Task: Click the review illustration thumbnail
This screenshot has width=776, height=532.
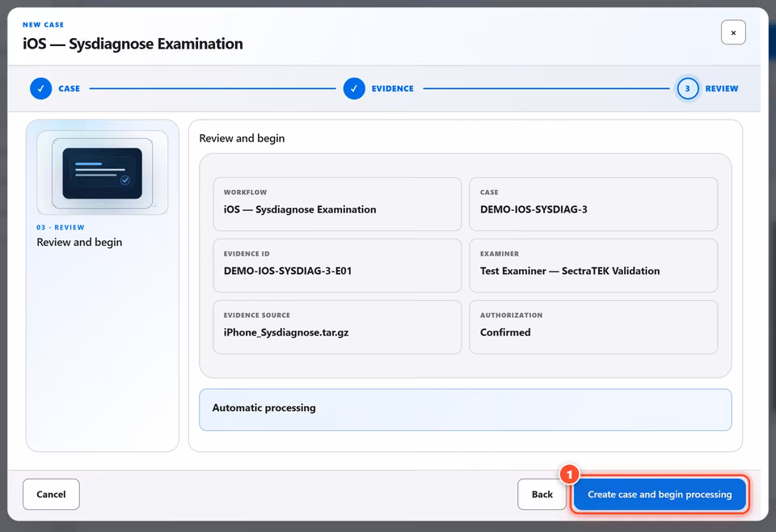Action: (103, 173)
